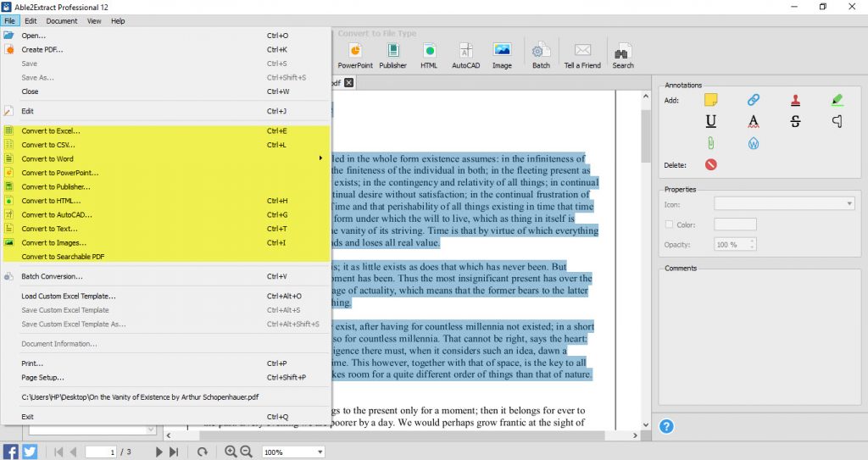
Task: Click the blue help question button
Action: (x=666, y=426)
